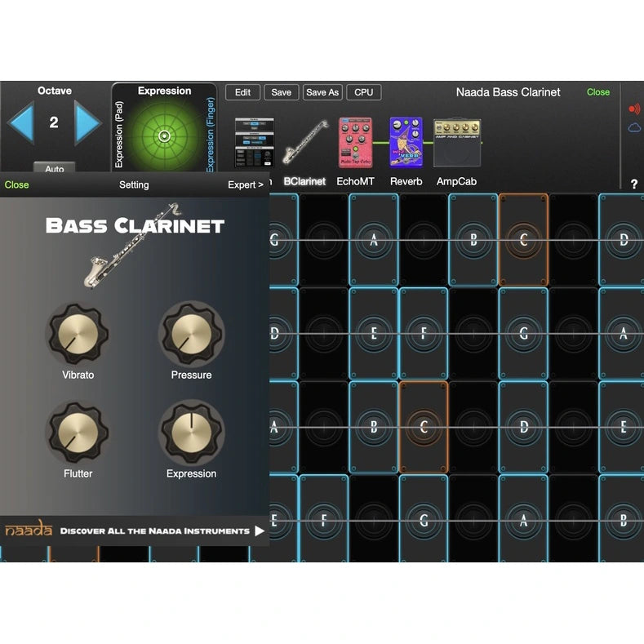The height and width of the screenshot is (644, 644).
Task: Click the EchoMT label
Action: point(355,181)
